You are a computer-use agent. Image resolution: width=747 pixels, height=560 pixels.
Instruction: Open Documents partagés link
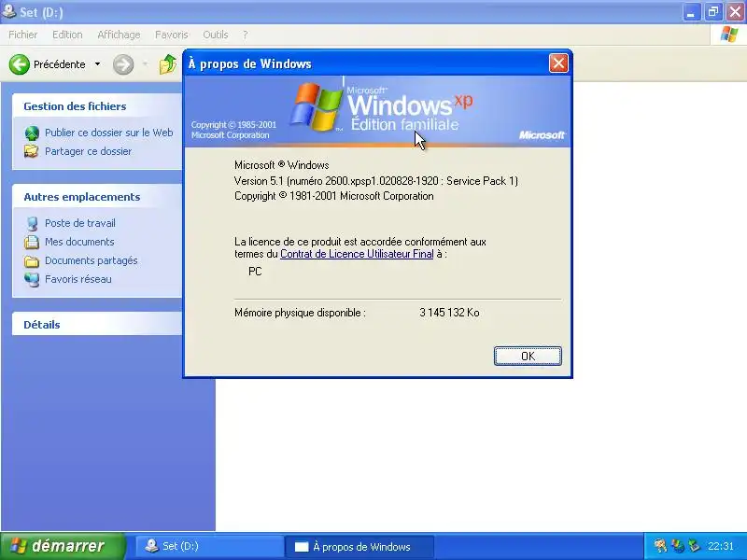(91, 260)
